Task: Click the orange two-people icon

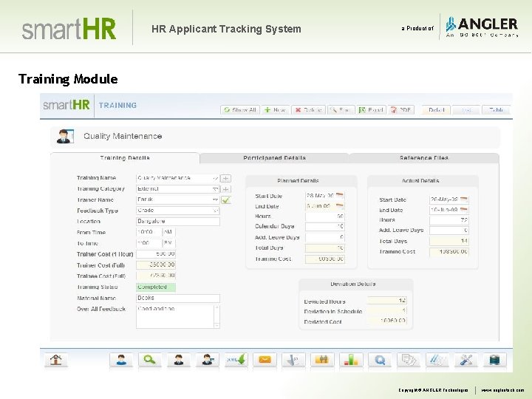Action: pos(322,360)
